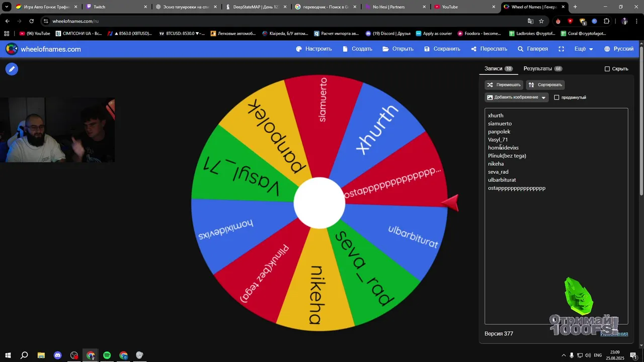Open the Apply as courier bookmark
The image size is (644, 362).
tap(434, 34)
